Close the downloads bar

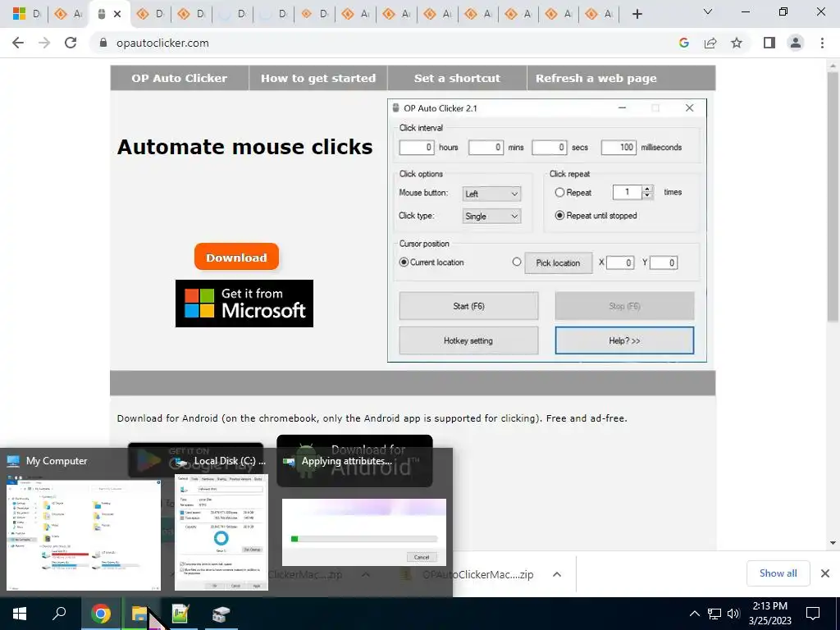[825, 573]
